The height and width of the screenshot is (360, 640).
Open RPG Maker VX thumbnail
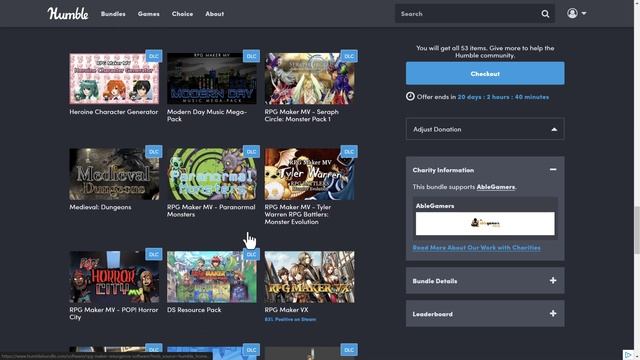(309, 277)
